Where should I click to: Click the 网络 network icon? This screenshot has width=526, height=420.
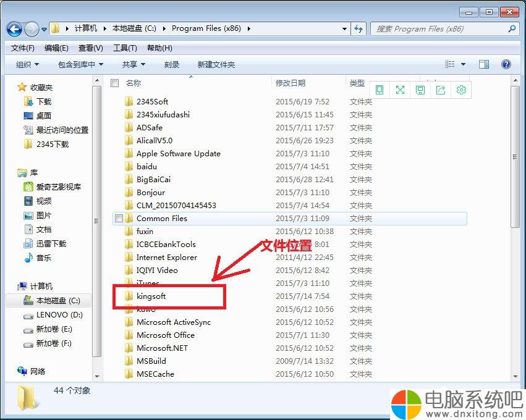point(22,371)
